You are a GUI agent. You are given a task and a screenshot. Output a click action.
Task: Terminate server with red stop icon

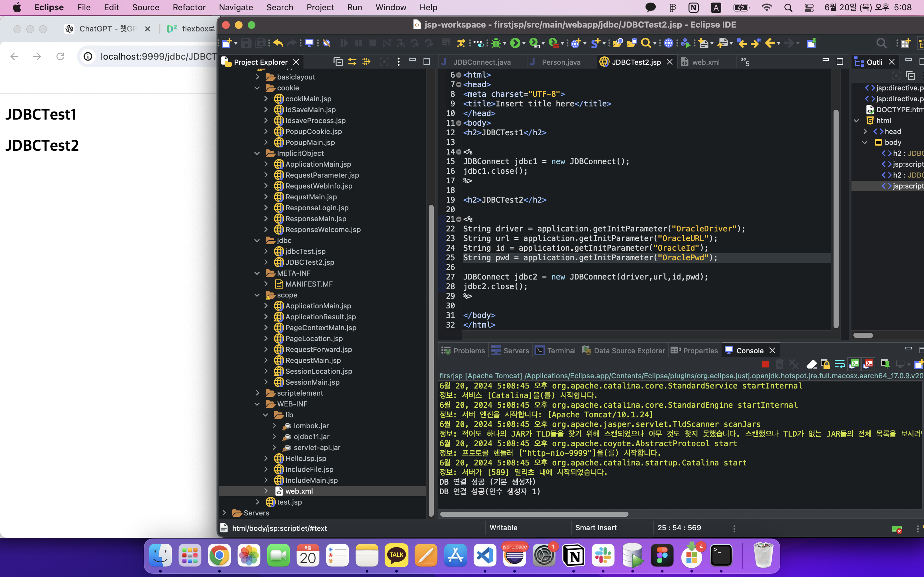point(765,364)
